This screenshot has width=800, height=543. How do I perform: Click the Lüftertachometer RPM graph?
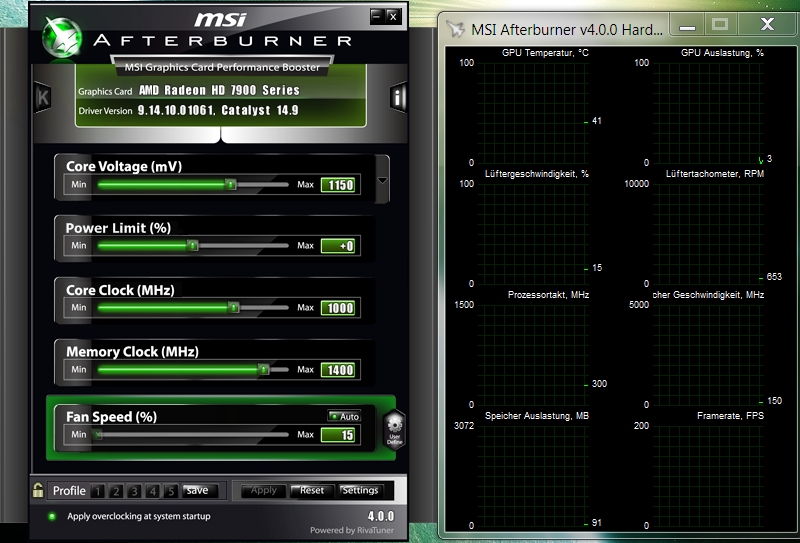pyautogui.click(x=708, y=233)
